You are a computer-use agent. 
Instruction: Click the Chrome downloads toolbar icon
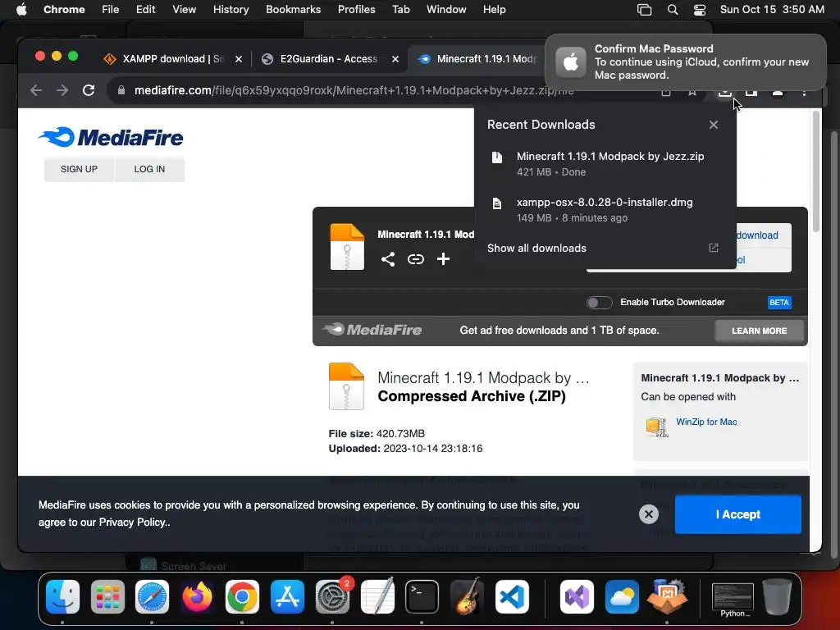click(725, 92)
